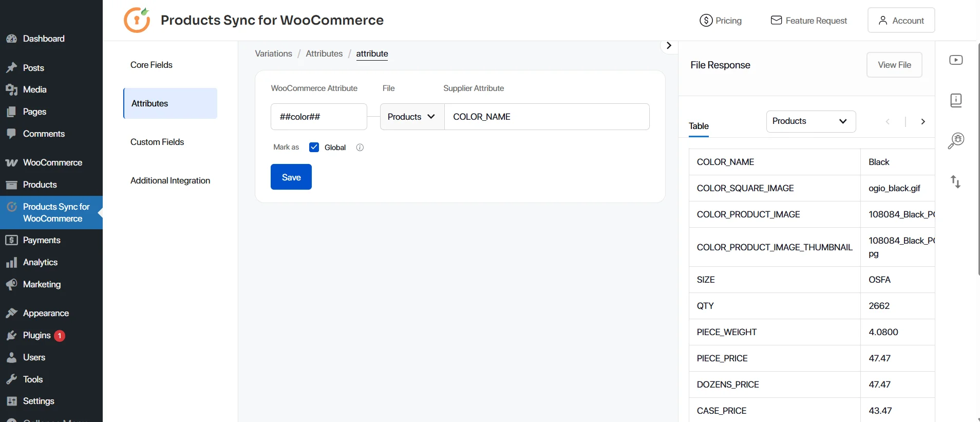980x422 pixels.
Task: Click the Payments dollar icon
Action: coord(11,240)
